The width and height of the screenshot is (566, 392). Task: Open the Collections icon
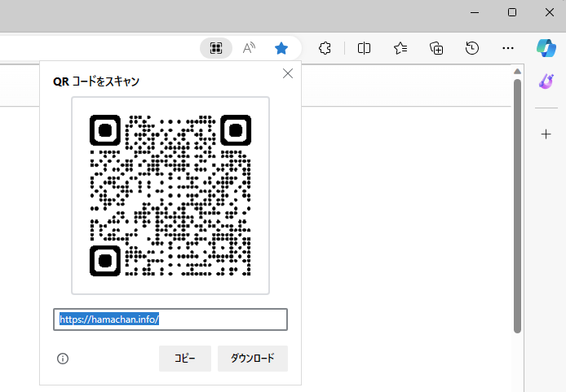click(436, 48)
